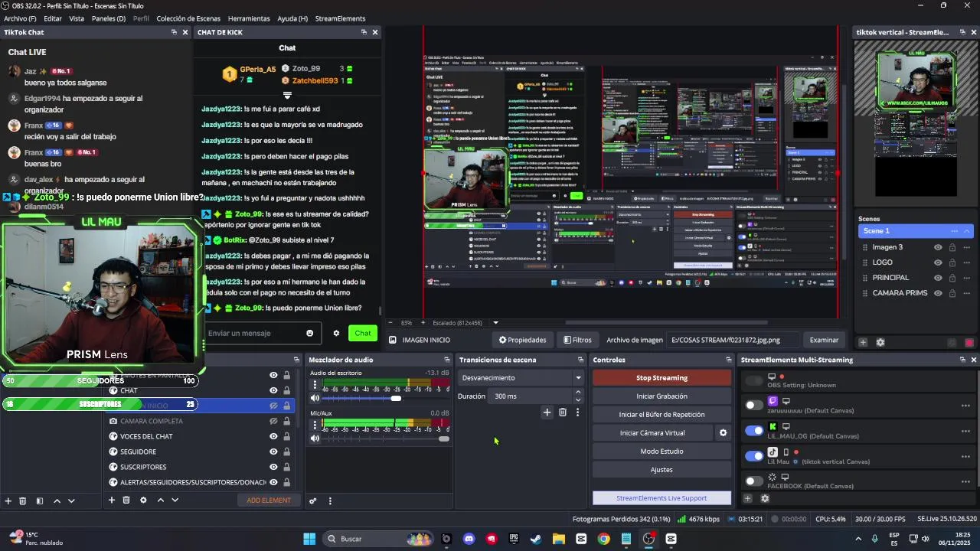The height and width of the screenshot is (551, 980).
Task: Delete selected source with trash icon
Action: pos(126,500)
